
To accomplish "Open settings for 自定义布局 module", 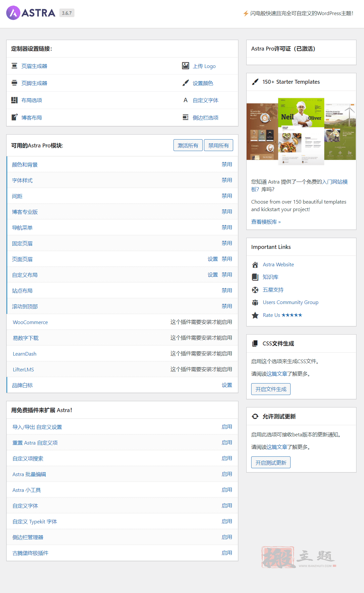I will (213, 275).
